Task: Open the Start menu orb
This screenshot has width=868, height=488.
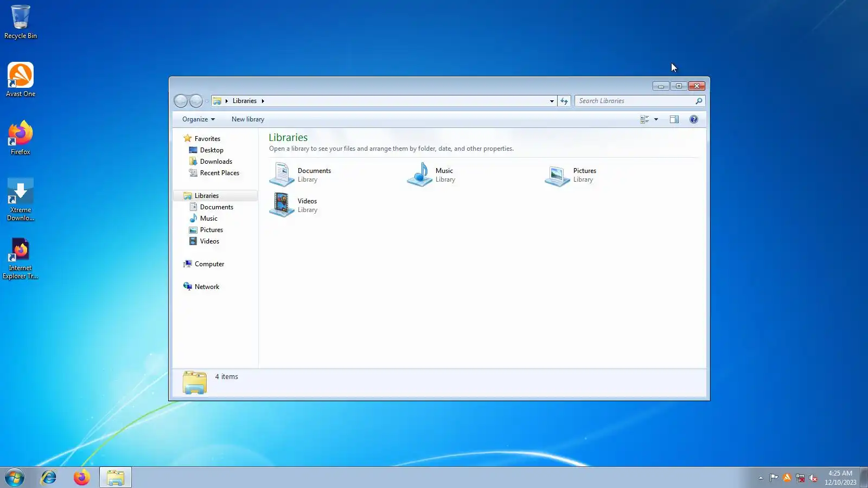Action: 15,478
